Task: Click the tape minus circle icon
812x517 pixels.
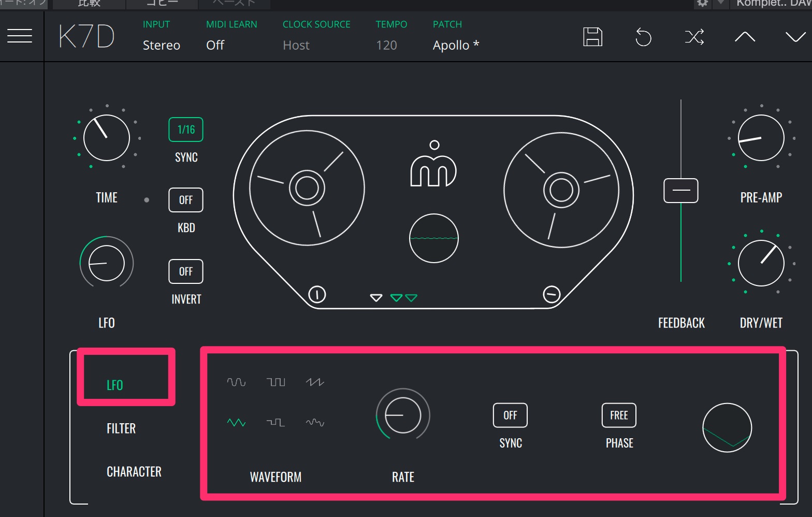Action: tap(552, 295)
